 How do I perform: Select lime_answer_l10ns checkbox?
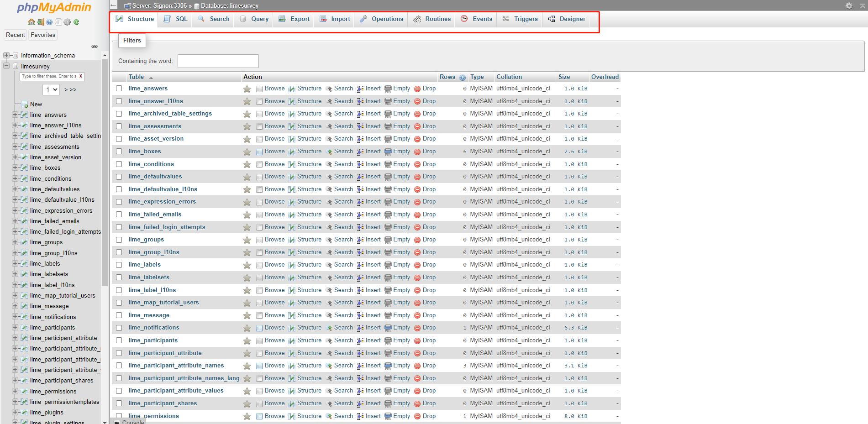[x=119, y=101]
